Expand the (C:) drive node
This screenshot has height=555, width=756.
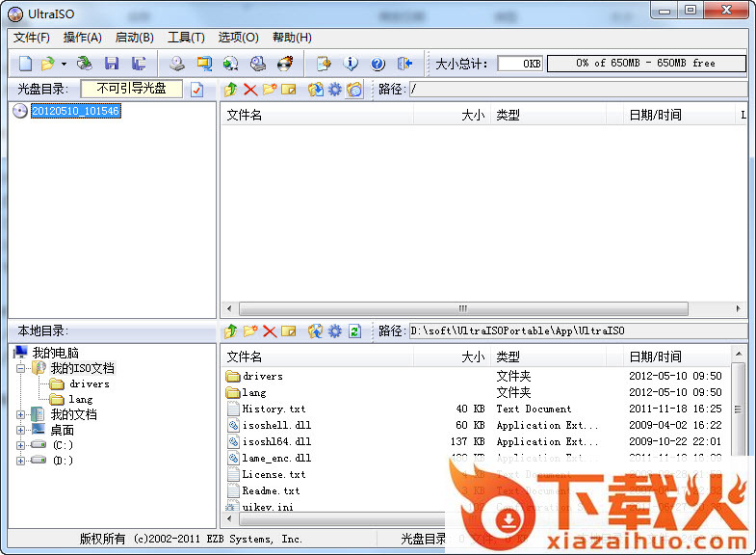coord(21,445)
